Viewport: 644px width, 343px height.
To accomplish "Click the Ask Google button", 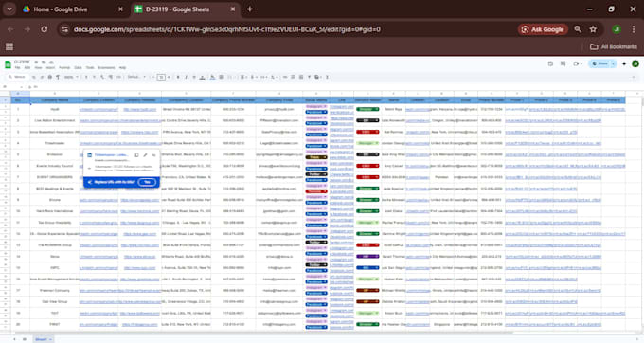I will point(543,29).
